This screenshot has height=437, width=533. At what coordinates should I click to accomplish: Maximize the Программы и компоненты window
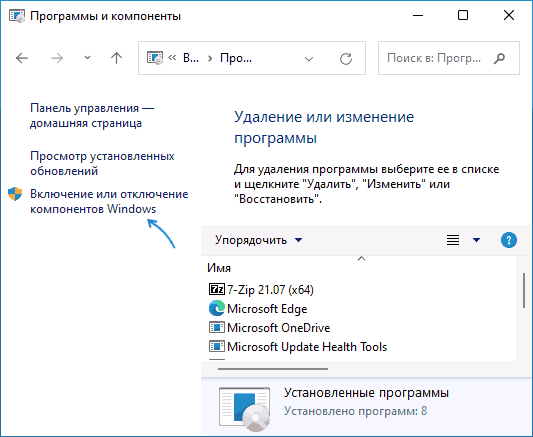463,15
